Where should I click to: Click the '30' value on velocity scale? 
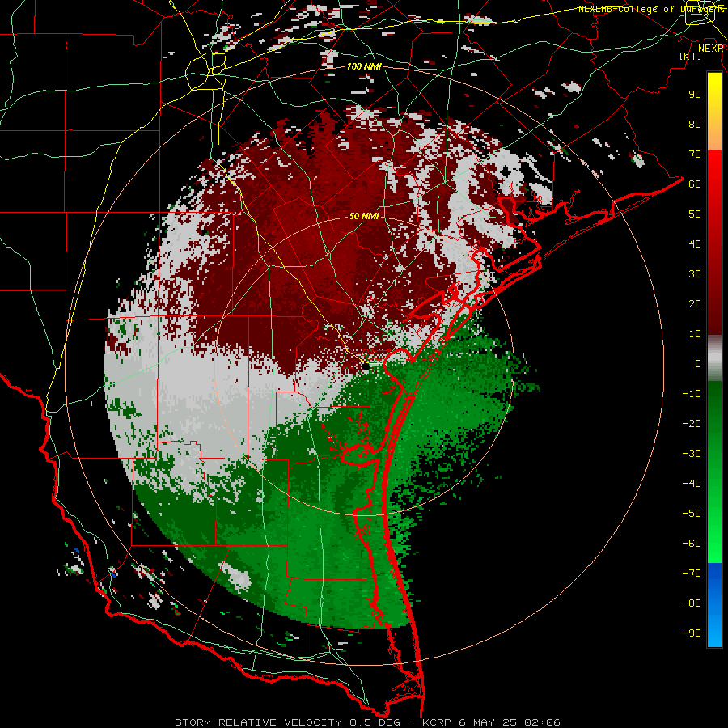click(x=695, y=274)
